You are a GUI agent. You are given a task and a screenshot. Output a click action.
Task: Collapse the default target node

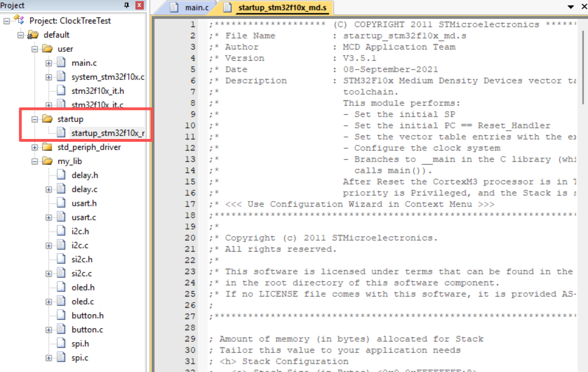20,35
